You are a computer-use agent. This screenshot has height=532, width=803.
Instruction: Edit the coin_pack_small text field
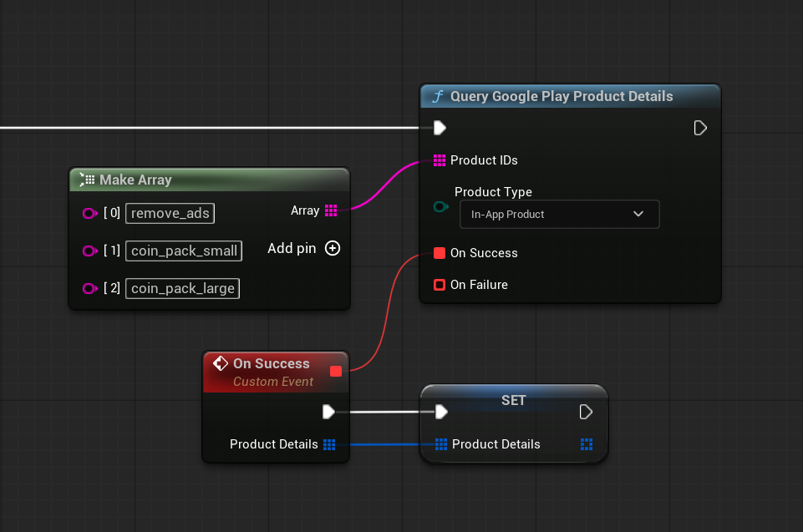tap(184, 251)
